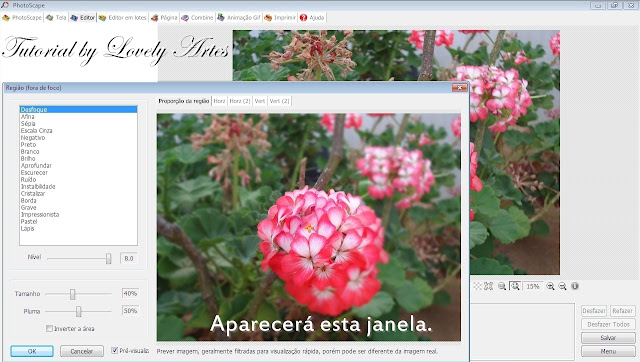This screenshot has height=362, width=640.
Task: Zoom in with the plus magnifier icon
Action: point(550,286)
